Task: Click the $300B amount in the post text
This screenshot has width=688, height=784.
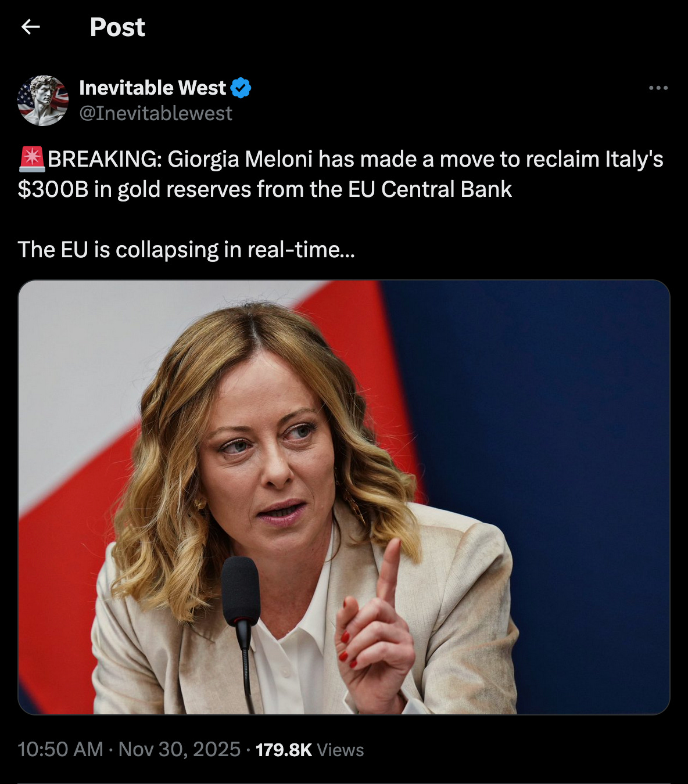Action: click(x=53, y=189)
